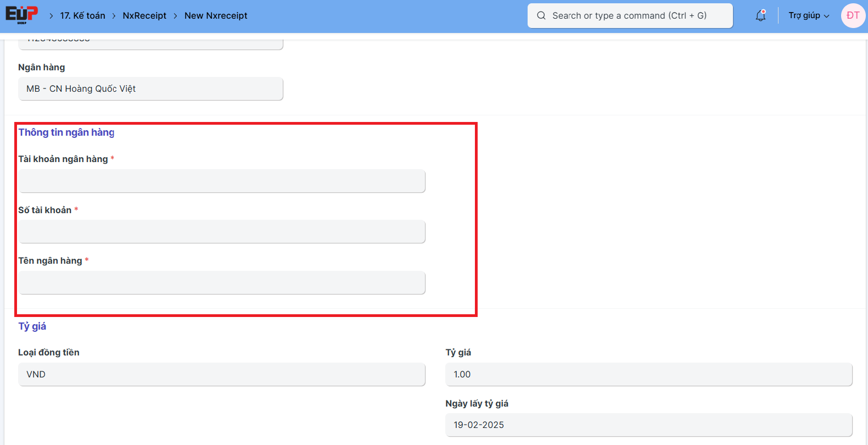Collapse the Thông tin ngân hàng section
The height and width of the screenshot is (445, 868).
pyautogui.click(x=66, y=132)
